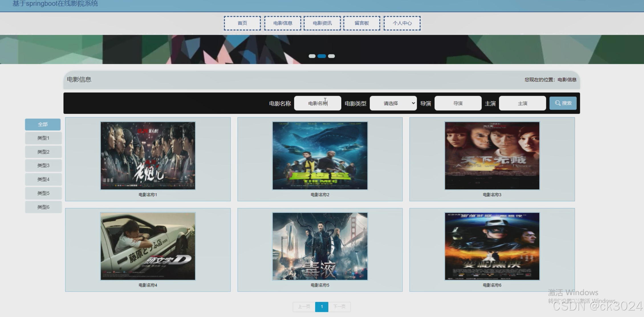Focus the 导演 search input field
Viewport: 644px width, 317px height.
[458, 103]
